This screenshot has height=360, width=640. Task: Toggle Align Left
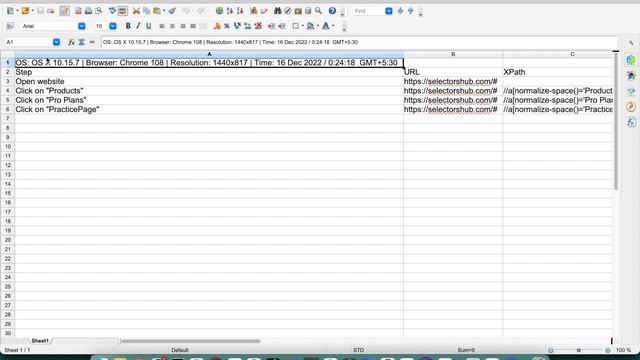[162, 26]
